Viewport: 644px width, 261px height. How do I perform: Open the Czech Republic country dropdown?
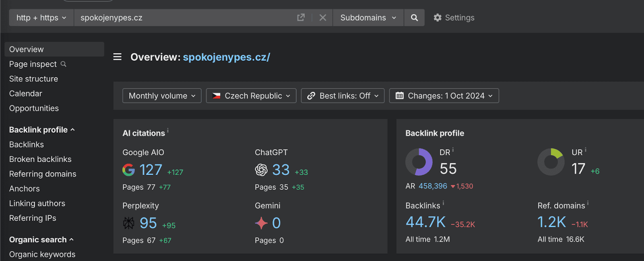click(251, 96)
